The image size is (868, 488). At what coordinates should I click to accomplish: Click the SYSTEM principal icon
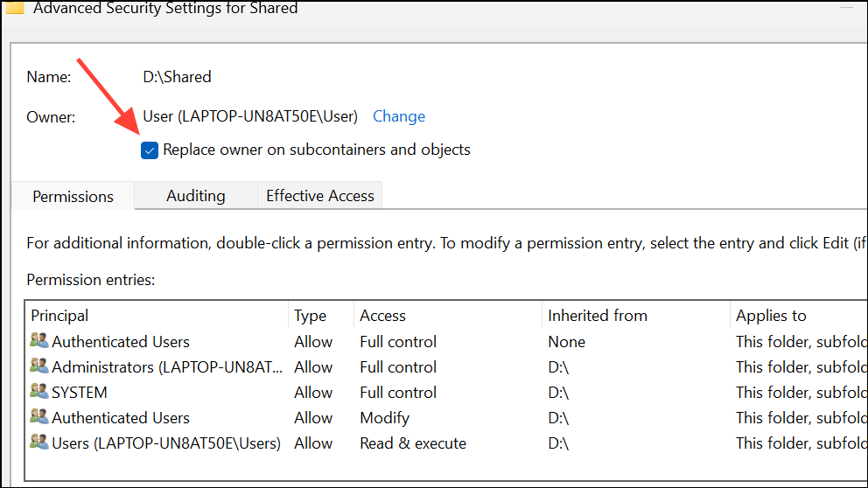pyautogui.click(x=39, y=391)
